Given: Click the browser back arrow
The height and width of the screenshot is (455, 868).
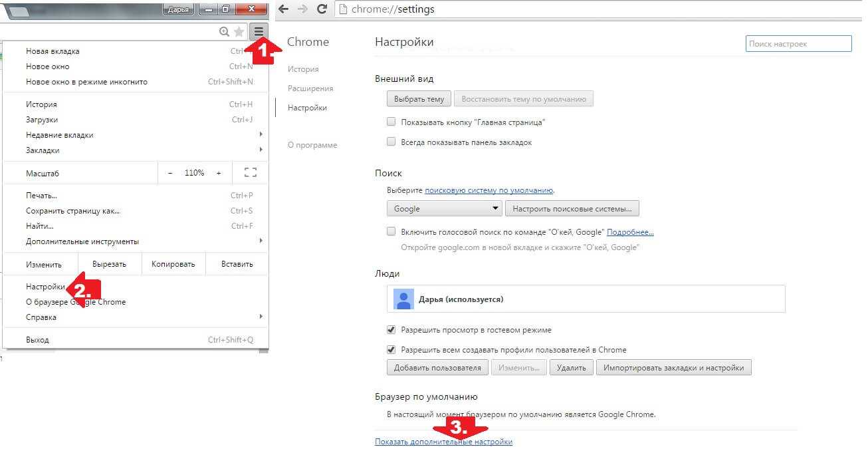Looking at the screenshot, I should point(284,9).
